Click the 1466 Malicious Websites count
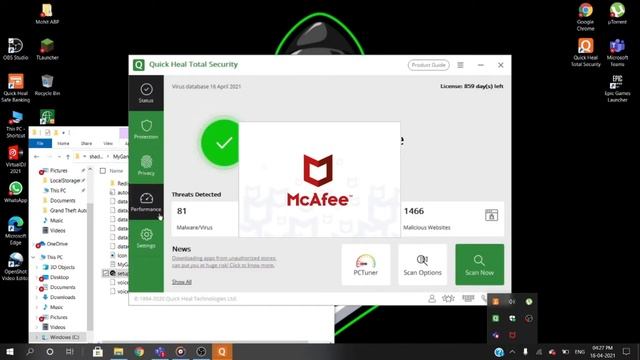Screen dimensions: 640x360 click(x=414, y=211)
